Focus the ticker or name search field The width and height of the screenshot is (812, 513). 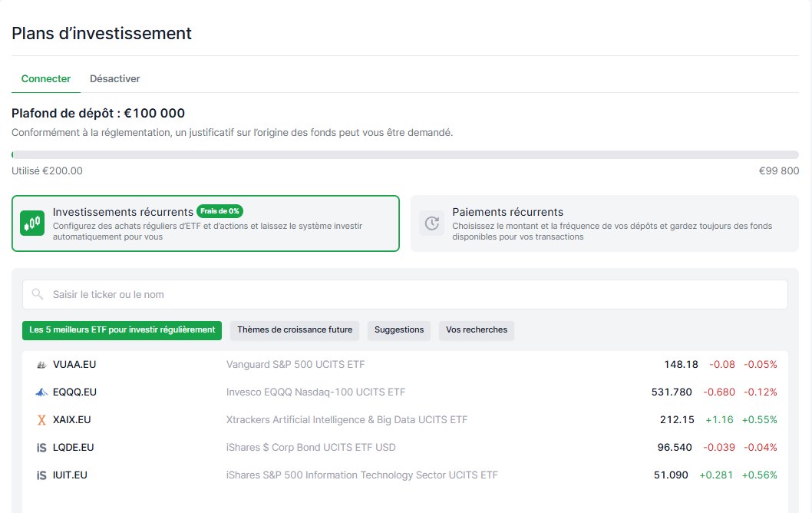[x=405, y=294]
